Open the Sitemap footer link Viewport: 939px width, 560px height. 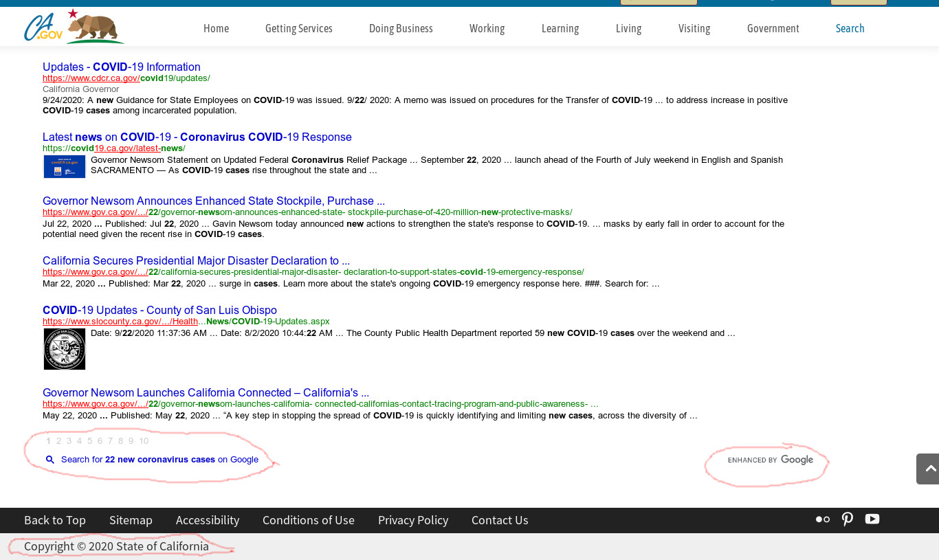pos(131,520)
